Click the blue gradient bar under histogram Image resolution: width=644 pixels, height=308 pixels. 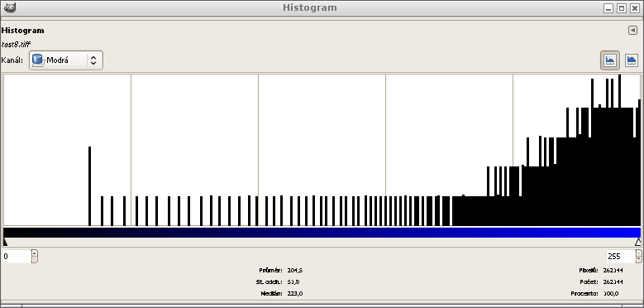pos(322,233)
